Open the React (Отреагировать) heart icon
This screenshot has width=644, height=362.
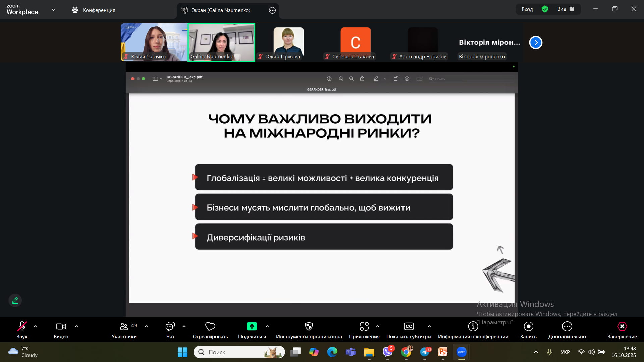(x=210, y=326)
